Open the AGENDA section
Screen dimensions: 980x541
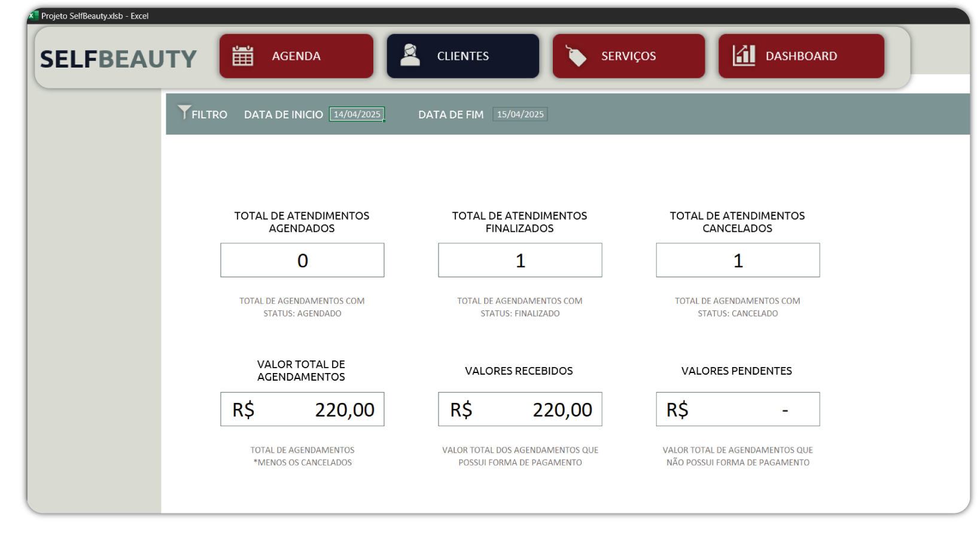tap(296, 56)
